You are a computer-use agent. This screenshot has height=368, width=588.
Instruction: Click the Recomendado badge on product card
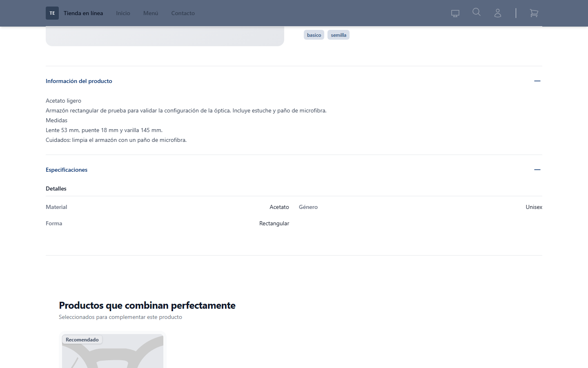pyautogui.click(x=82, y=340)
